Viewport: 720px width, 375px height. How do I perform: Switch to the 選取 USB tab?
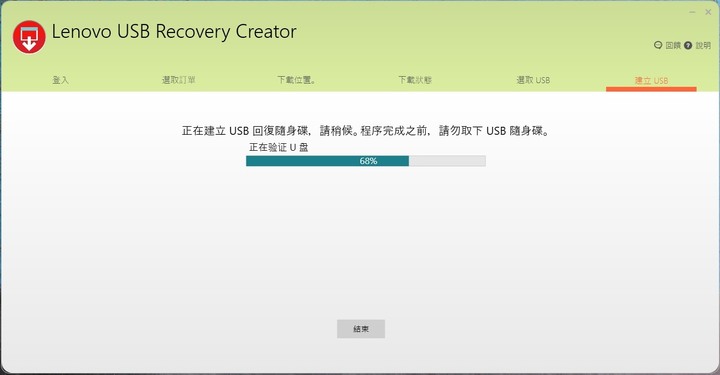pyautogui.click(x=533, y=80)
